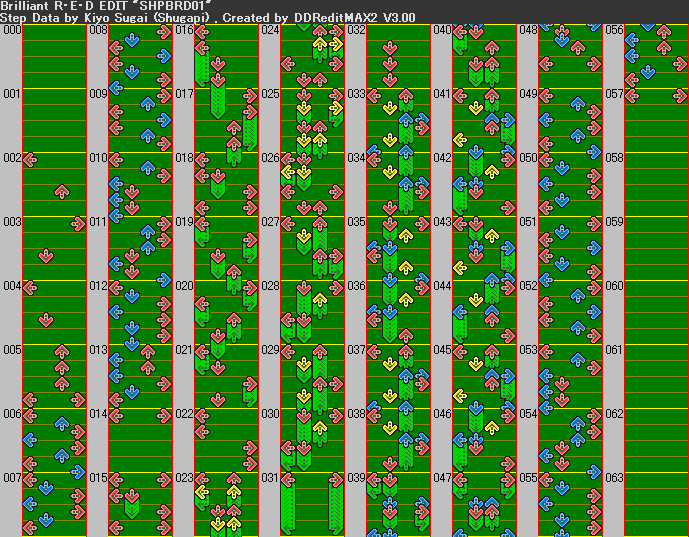Click the yellow down arrow in measure 044
689x537 pixels.
[476, 300]
